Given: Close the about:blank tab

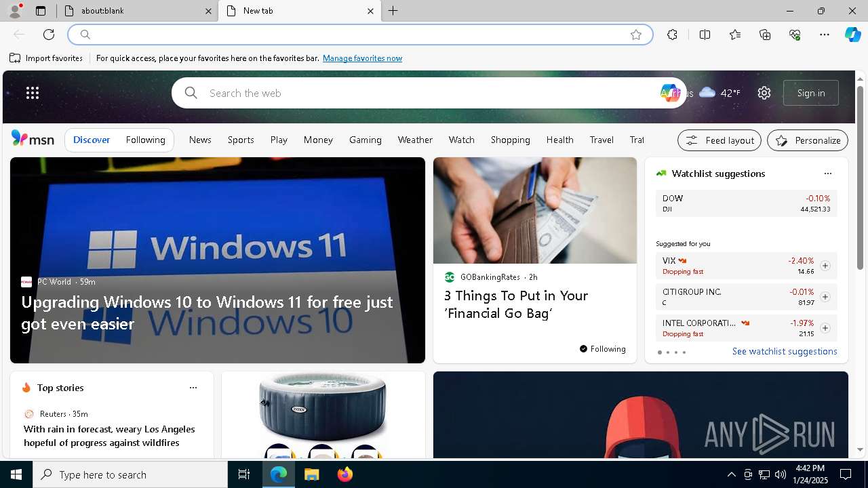Looking at the screenshot, I should tap(209, 11).
